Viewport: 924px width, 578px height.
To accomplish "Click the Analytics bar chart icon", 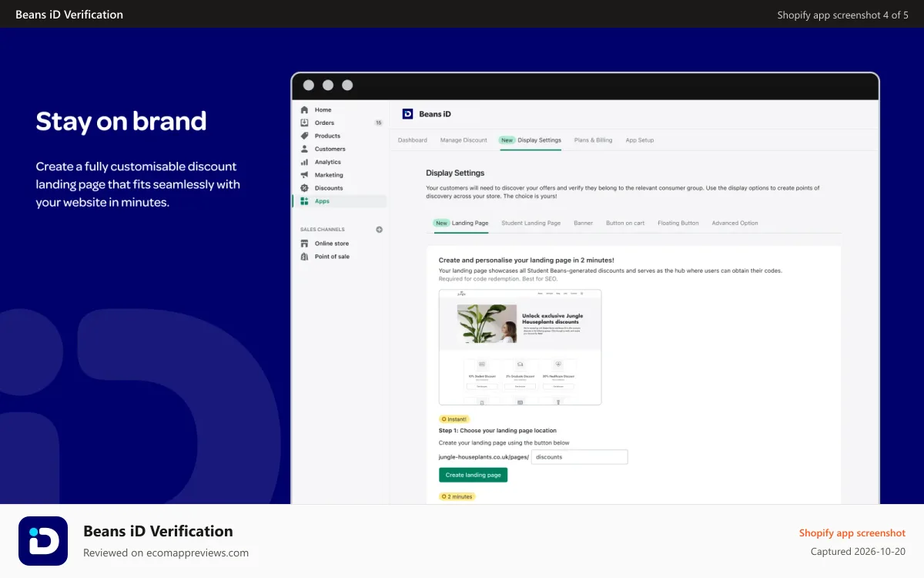I will pyautogui.click(x=304, y=162).
